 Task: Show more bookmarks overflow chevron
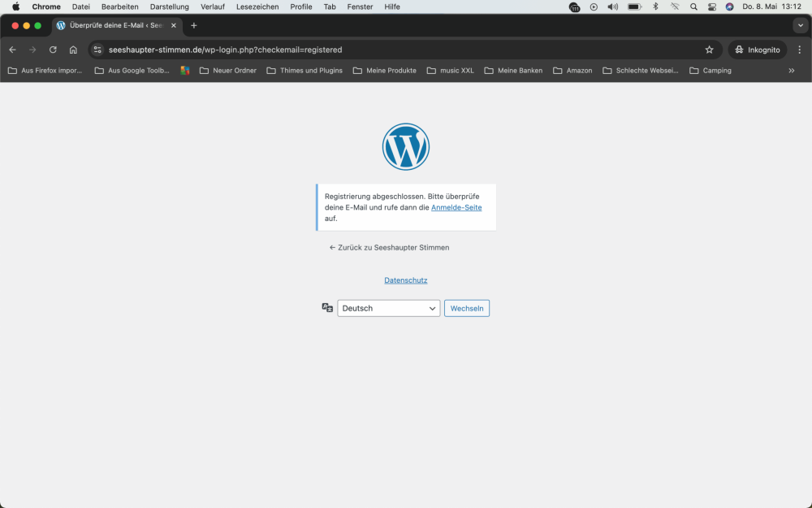[x=791, y=71]
